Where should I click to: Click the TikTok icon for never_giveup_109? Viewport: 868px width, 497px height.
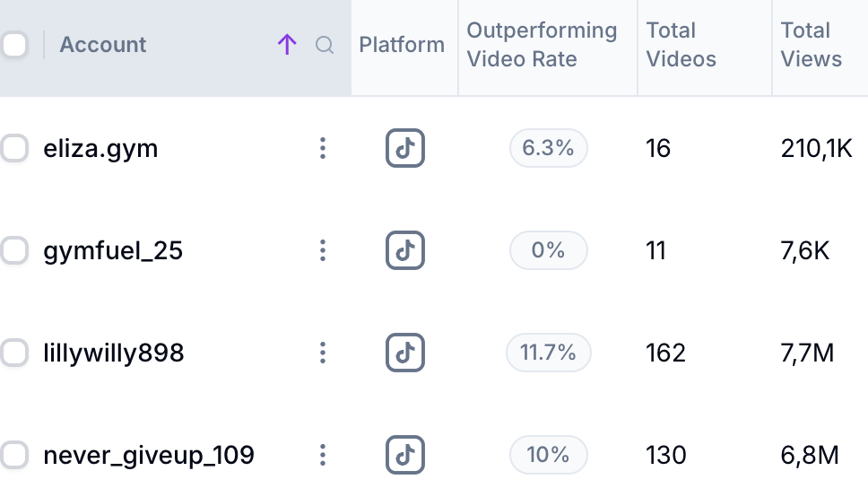click(404, 455)
